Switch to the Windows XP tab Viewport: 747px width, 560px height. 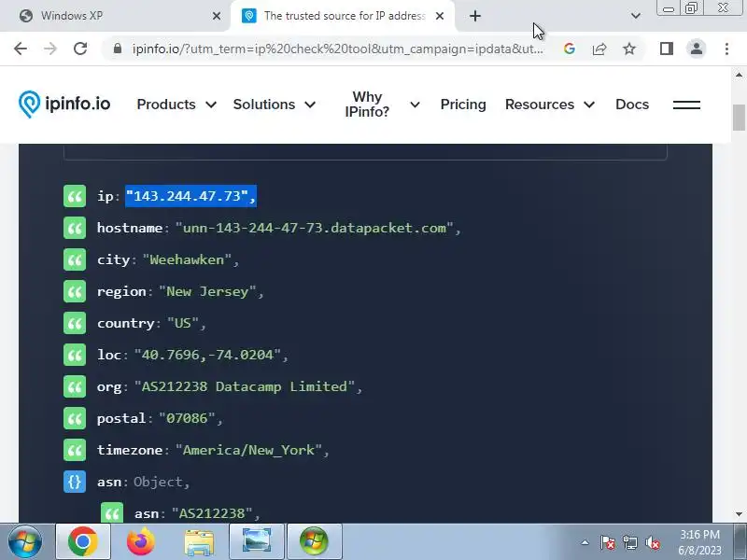(114, 16)
